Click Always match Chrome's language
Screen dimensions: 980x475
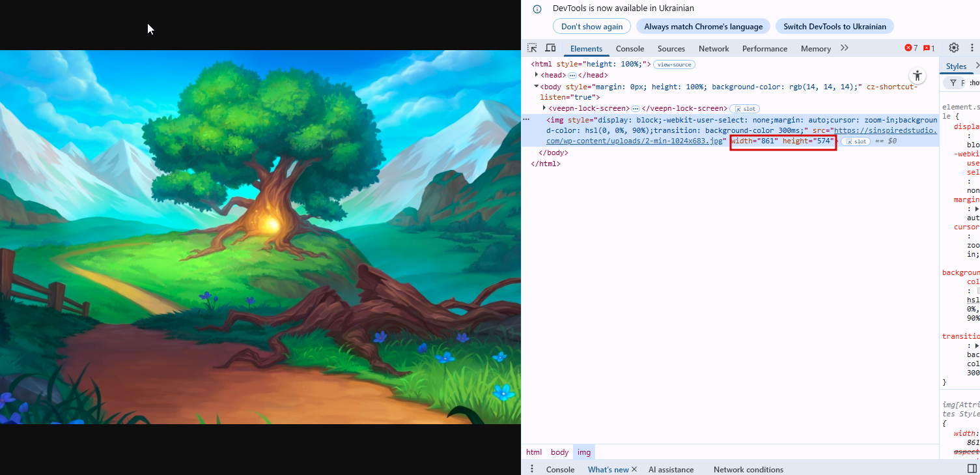[703, 27]
